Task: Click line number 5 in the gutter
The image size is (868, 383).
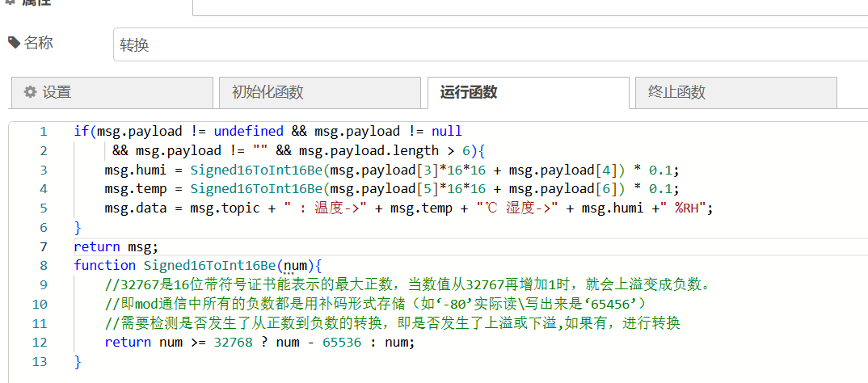Action: click(43, 208)
